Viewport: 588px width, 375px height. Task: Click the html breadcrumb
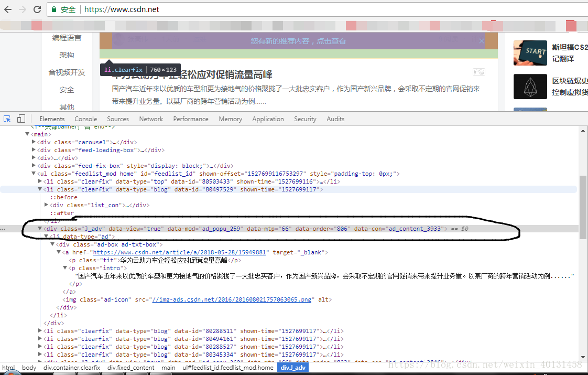click(x=8, y=368)
